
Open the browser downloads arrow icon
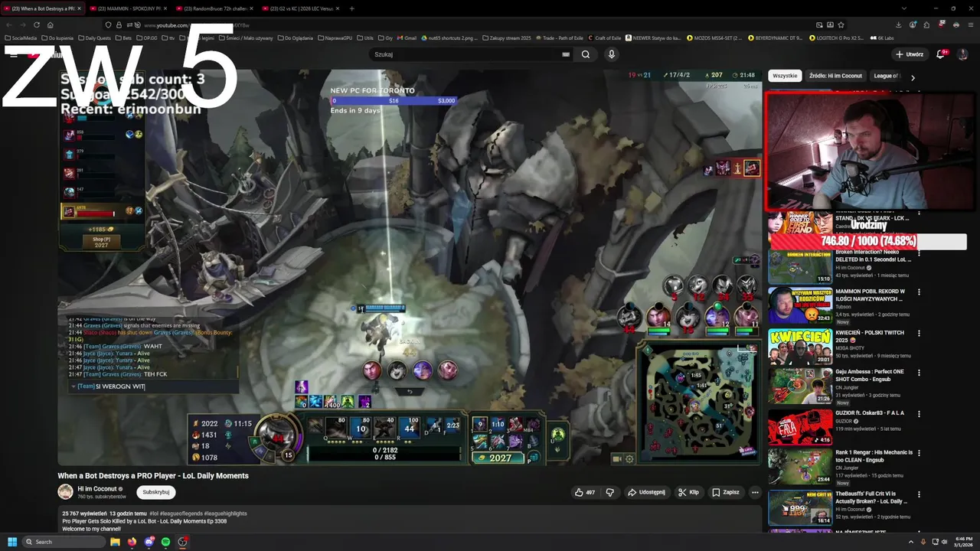(x=898, y=25)
